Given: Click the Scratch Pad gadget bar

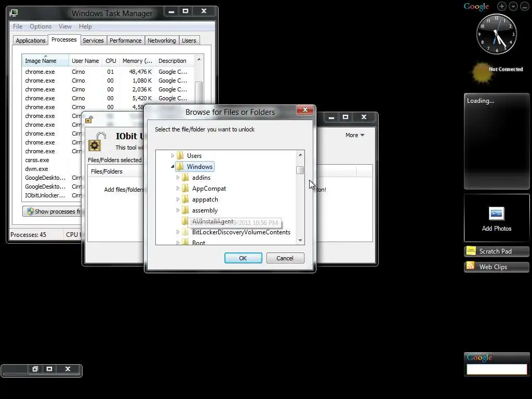Looking at the screenshot, I should (496, 251).
